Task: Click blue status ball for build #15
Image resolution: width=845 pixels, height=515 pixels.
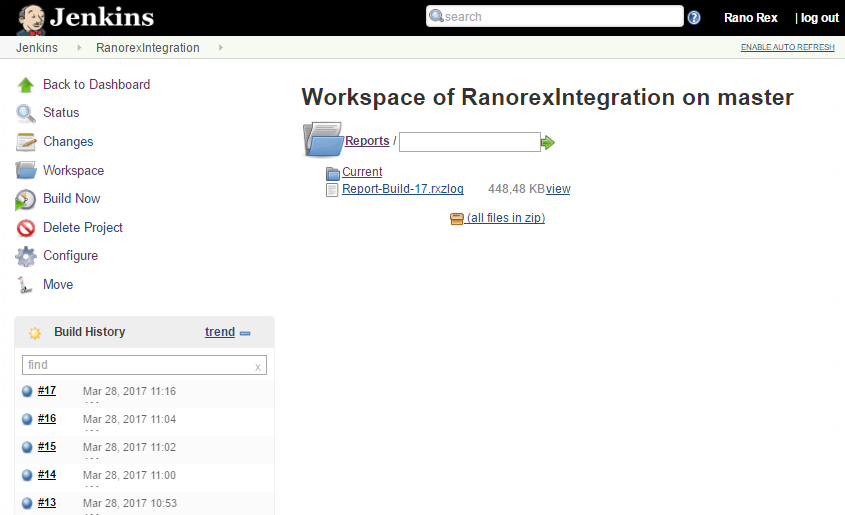Action: (27, 447)
